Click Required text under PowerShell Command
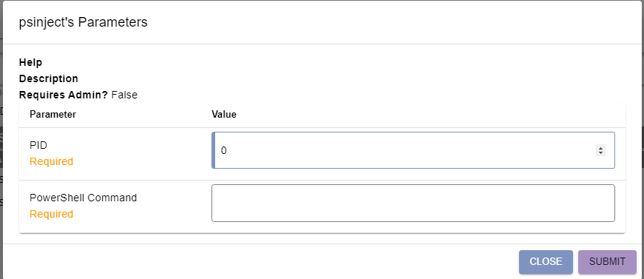 (x=51, y=214)
